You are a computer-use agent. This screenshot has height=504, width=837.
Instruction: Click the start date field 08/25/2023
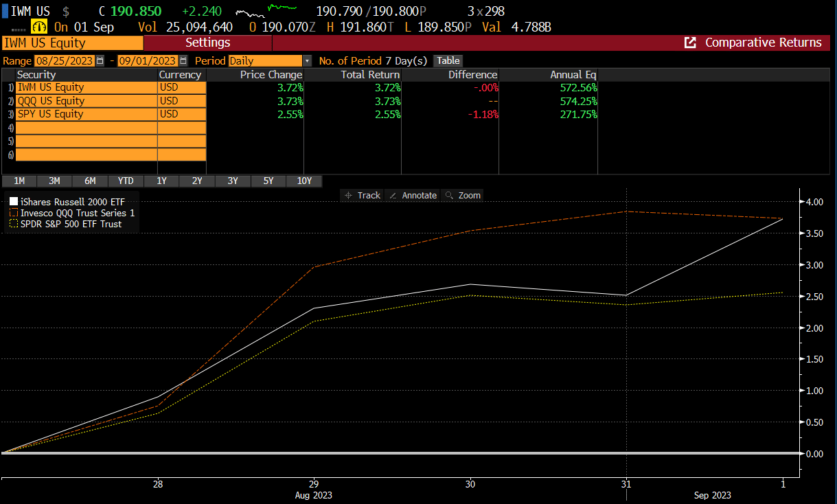click(x=65, y=60)
